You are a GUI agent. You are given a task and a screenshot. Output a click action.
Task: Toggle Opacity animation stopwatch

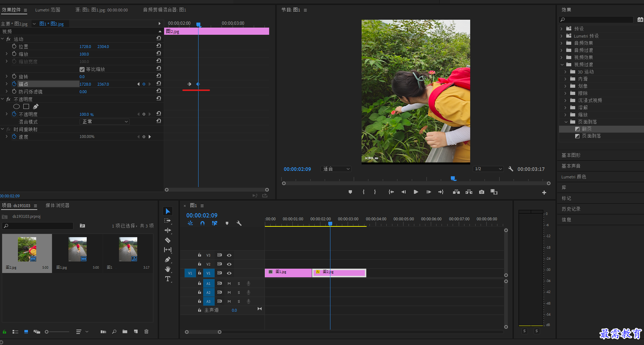(14, 114)
